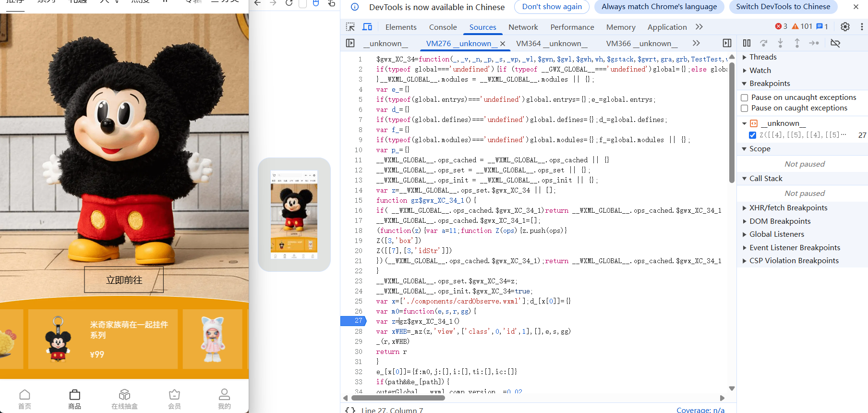
Task: Hide the debugger sidebar panel icon
Action: (727, 43)
